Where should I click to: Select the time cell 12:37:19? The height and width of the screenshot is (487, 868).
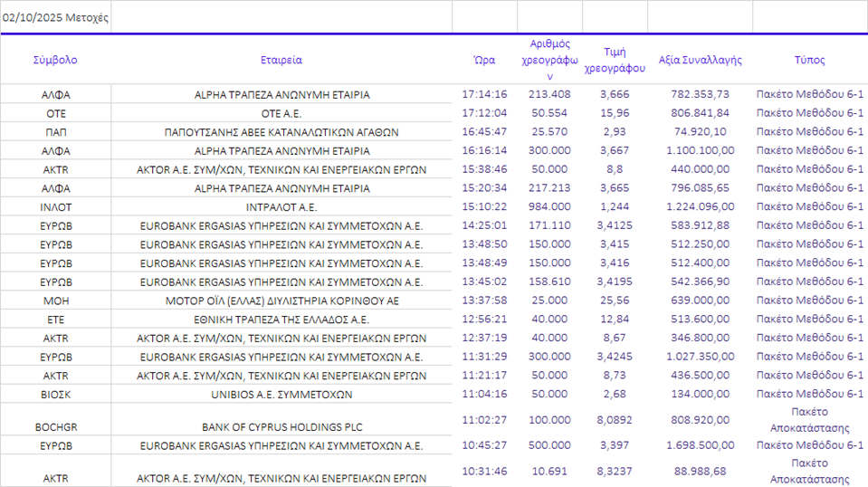[484, 338]
